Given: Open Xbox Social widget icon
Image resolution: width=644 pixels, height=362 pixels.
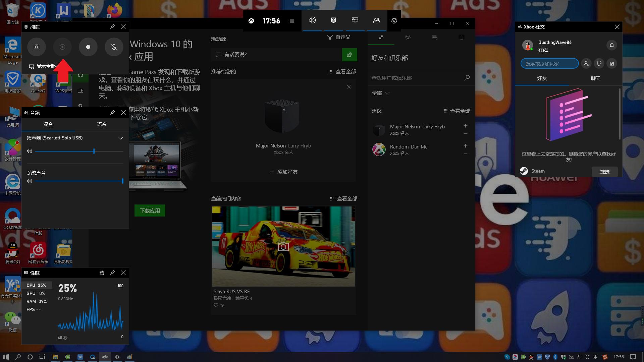Looking at the screenshot, I should pos(376,20).
